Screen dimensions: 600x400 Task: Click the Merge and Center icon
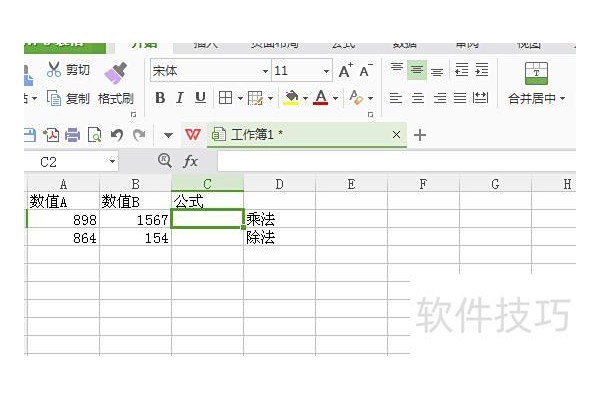536,73
